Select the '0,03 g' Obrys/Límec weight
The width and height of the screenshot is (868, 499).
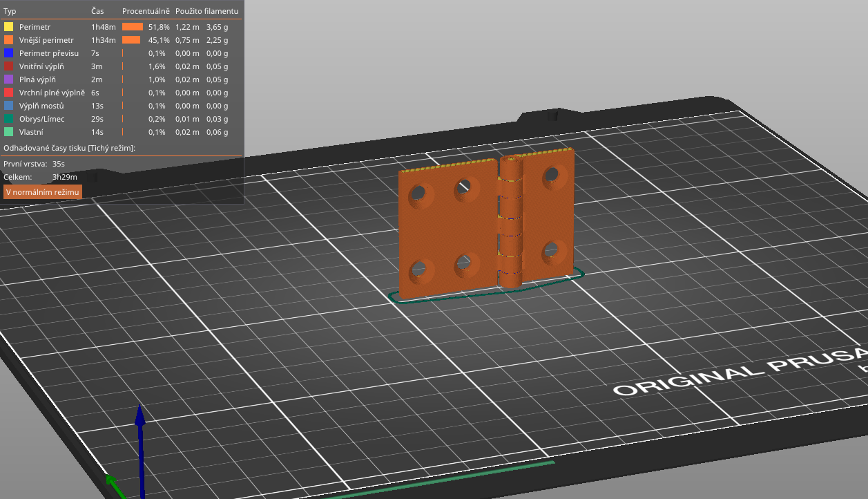(217, 118)
